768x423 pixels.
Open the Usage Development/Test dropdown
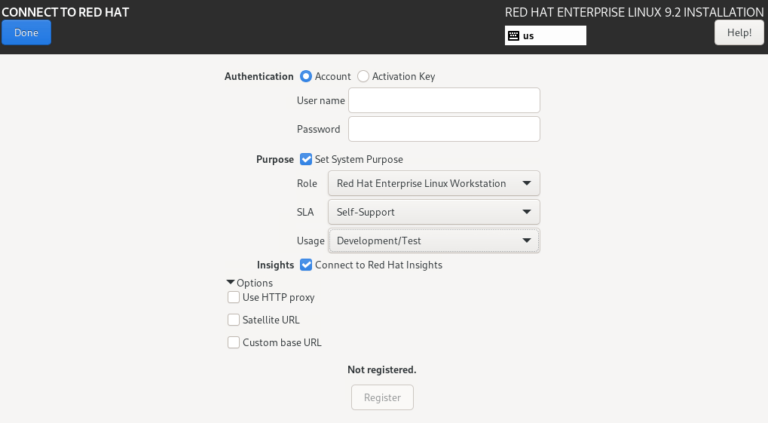tap(434, 240)
